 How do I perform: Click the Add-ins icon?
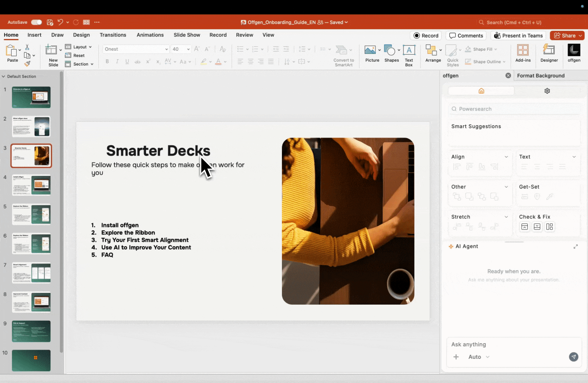pos(523,53)
